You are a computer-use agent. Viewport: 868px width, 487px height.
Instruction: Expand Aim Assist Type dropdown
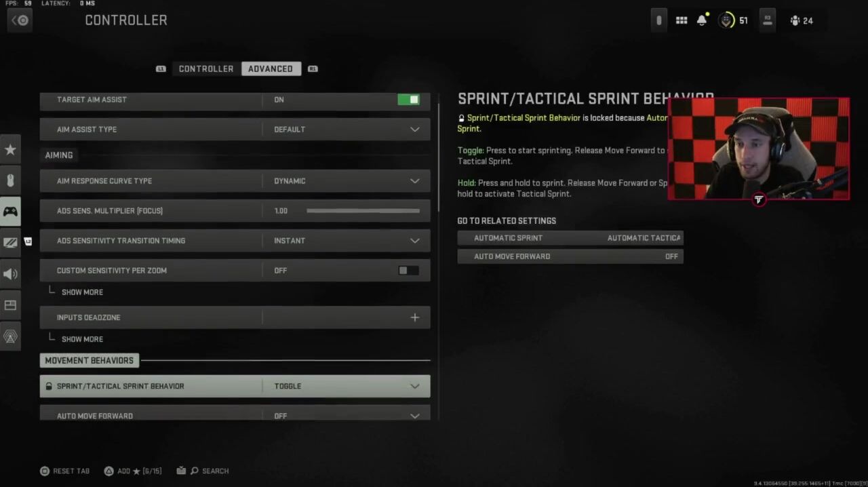[235, 130]
